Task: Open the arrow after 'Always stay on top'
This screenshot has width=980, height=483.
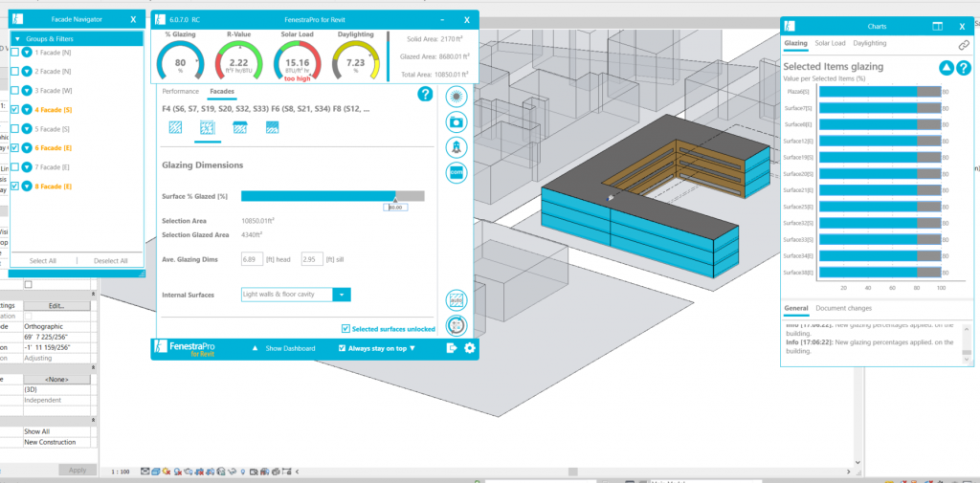Action: pyautogui.click(x=412, y=349)
